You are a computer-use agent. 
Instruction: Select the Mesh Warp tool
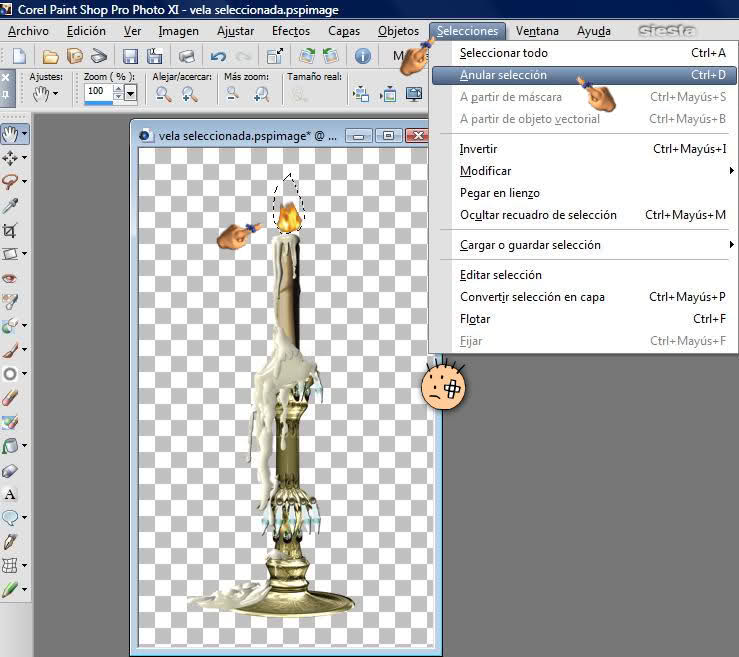(x=10, y=565)
